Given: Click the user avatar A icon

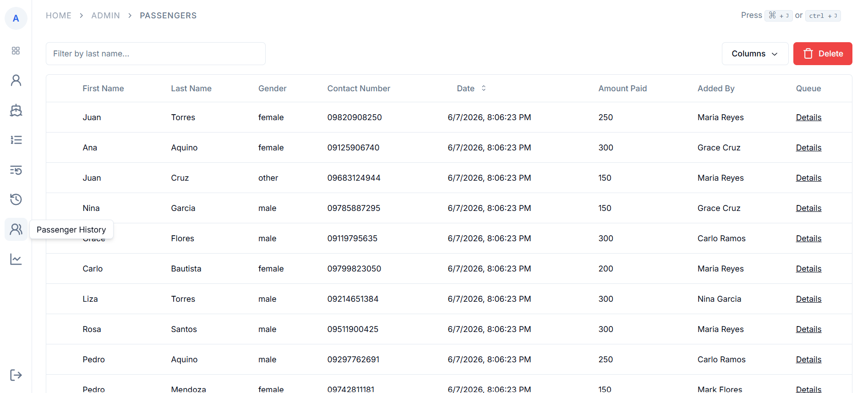Looking at the screenshot, I should coord(16,18).
